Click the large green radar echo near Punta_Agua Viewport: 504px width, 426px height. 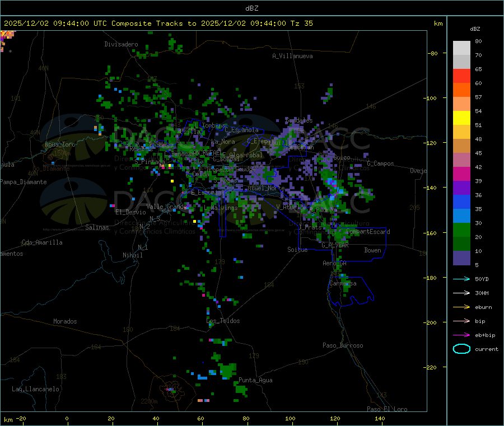[x=228, y=371]
